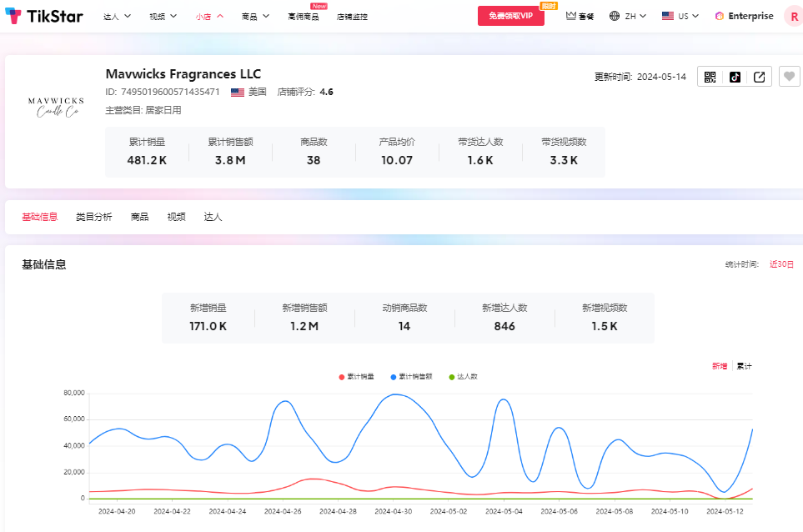Open 店铺监控 menu item
This screenshot has height=532, width=803.
[x=352, y=17]
